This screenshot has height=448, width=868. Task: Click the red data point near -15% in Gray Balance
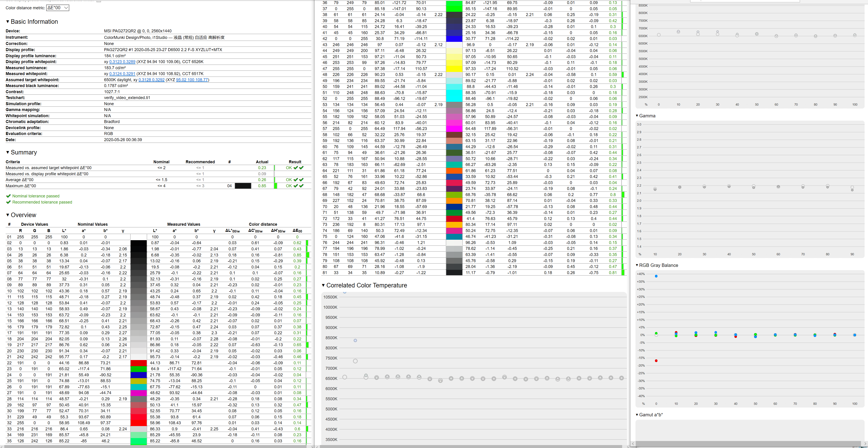(656, 361)
